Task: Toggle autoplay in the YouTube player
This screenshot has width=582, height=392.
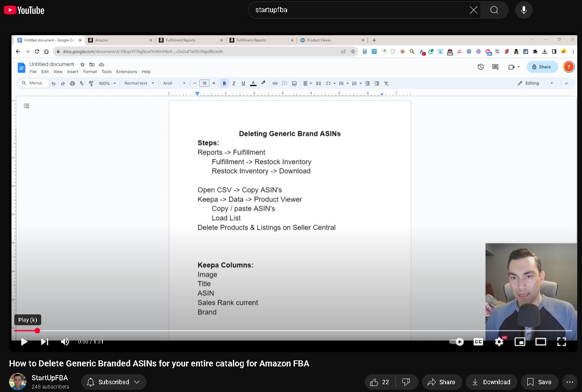Action: (455, 341)
